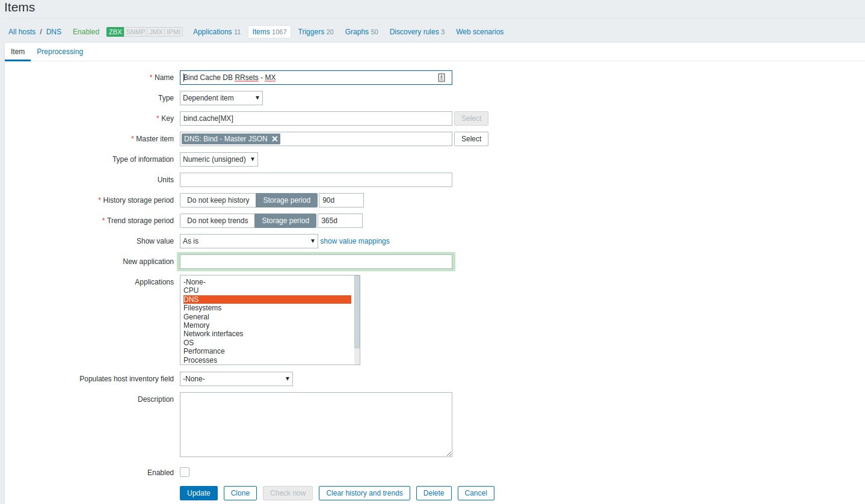Remove DNS: Bind - Master JSON tag

coord(275,139)
